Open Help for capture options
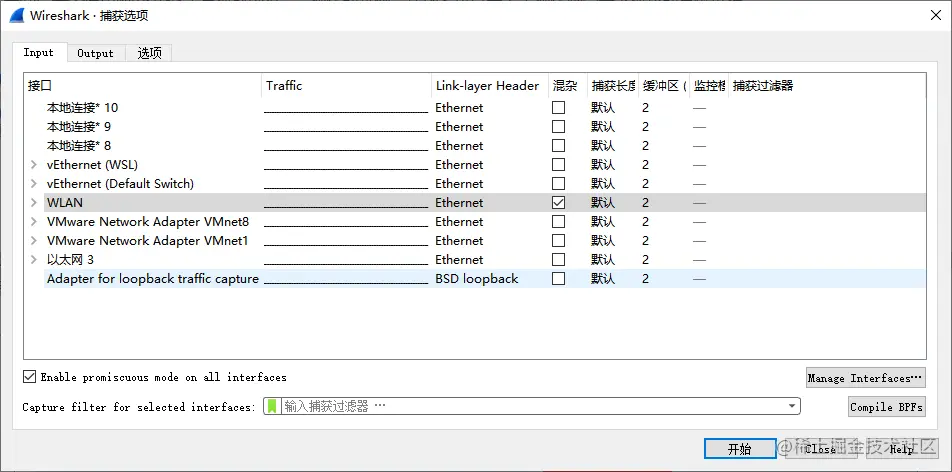The image size is (952, 472). 901,449
